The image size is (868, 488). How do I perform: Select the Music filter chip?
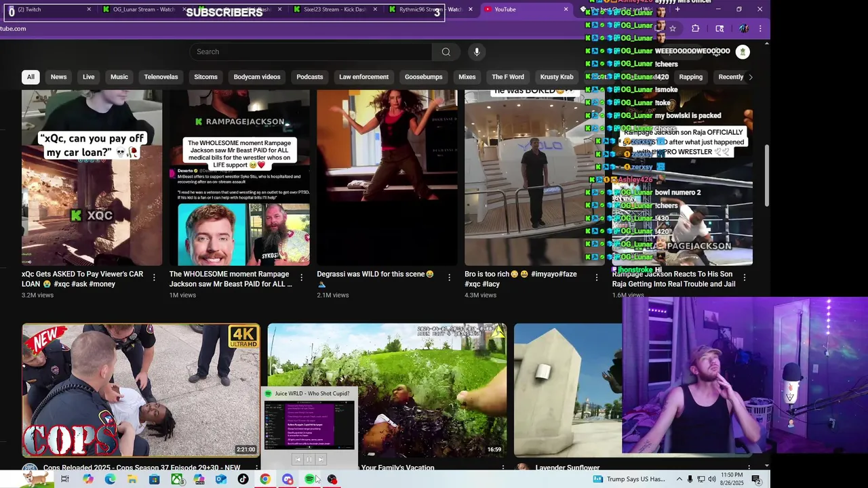119,77
